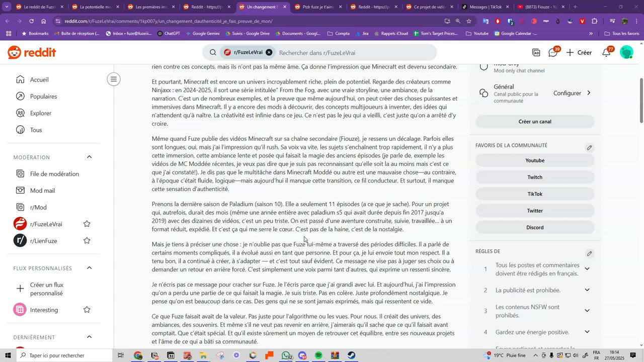Open the Tous les favoris folder
Screen dimensions: 644x362
tap(621, 34)
